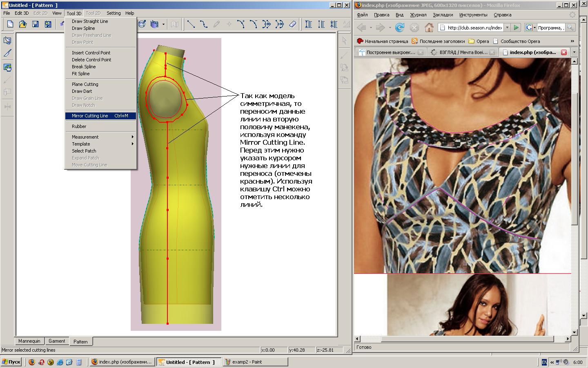Click the Пуск start button
Screen dimensions: 588x368
(11, 362)
